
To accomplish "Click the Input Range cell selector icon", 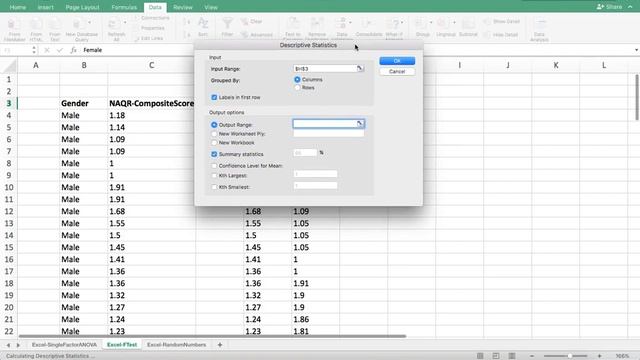I will 360,69.
